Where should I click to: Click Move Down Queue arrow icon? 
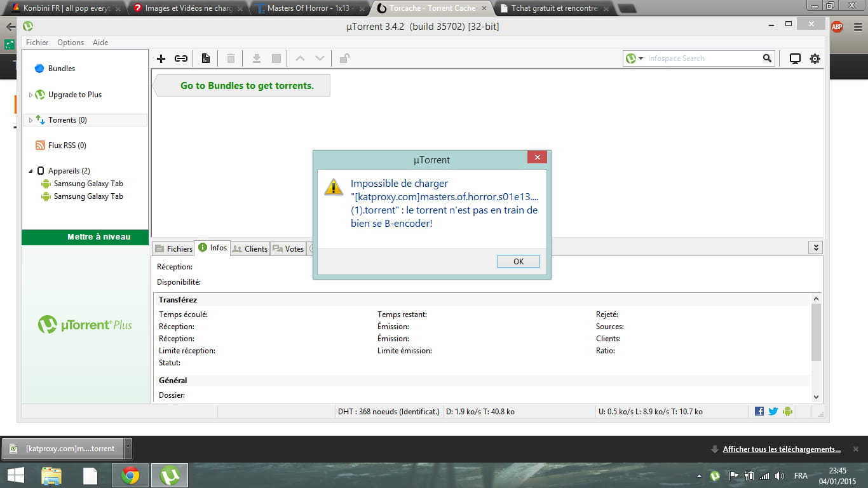coord(320,58)
